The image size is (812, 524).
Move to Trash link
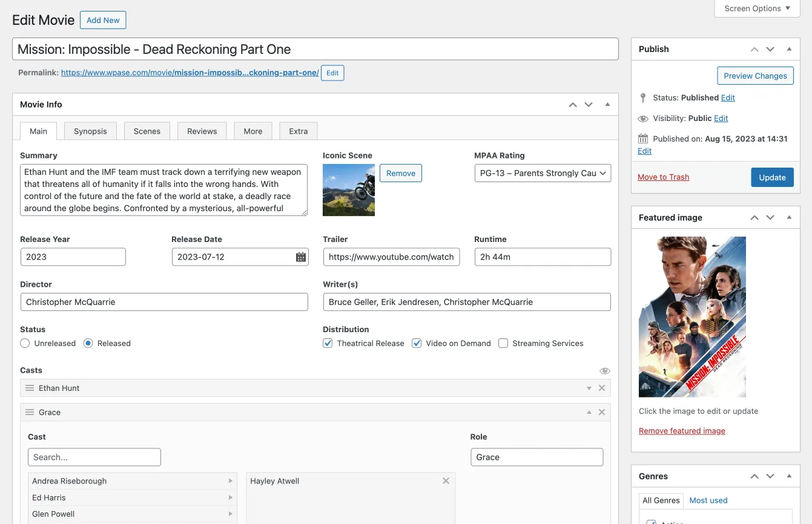(663, 177)
